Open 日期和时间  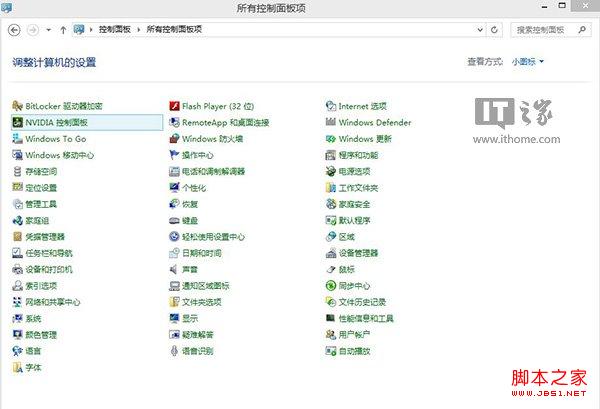tap(195, 253)
